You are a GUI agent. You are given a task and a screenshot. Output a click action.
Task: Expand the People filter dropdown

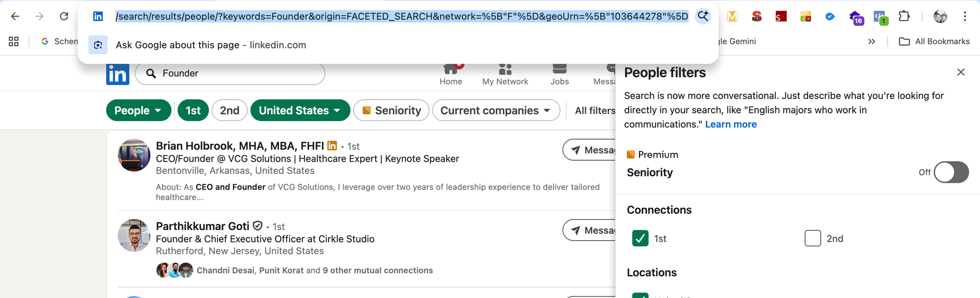[x=138, y=110]
